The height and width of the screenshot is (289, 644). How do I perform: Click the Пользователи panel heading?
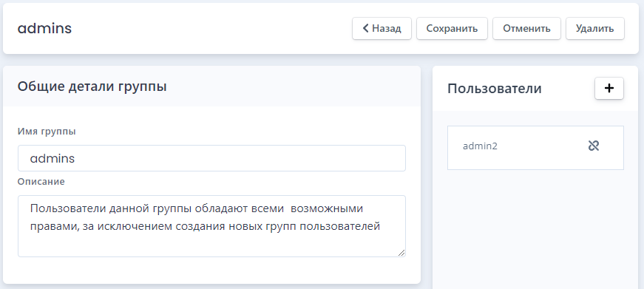click(495, 88)
